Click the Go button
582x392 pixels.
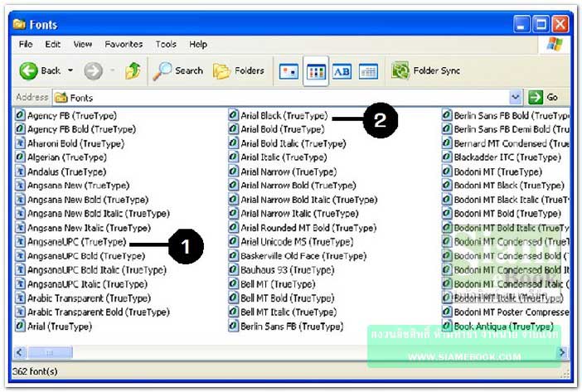(543, 98)
